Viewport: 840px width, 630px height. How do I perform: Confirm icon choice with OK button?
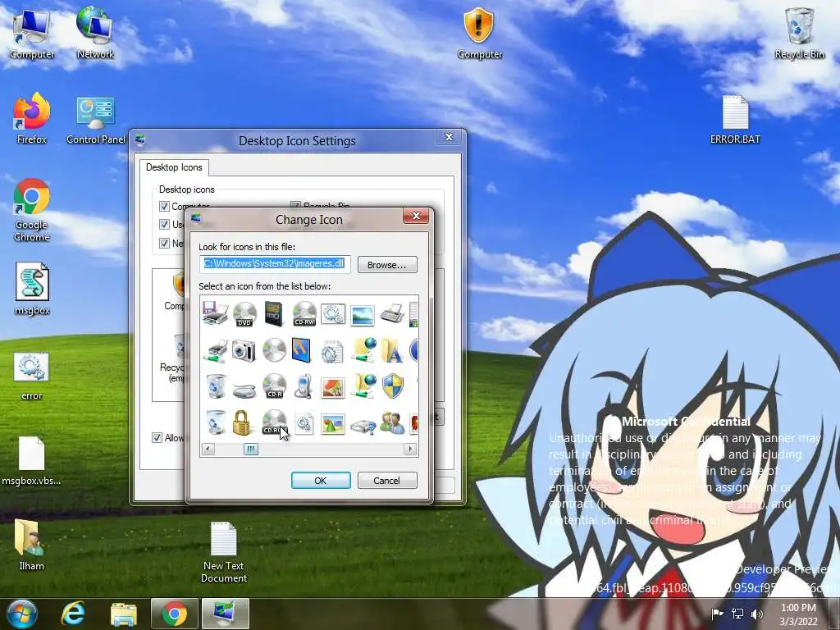[x=321, y=481]
